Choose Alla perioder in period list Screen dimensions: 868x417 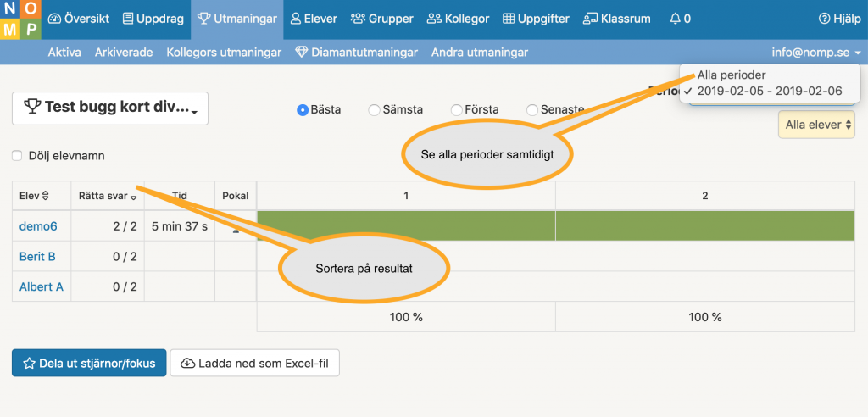[732, 75]
